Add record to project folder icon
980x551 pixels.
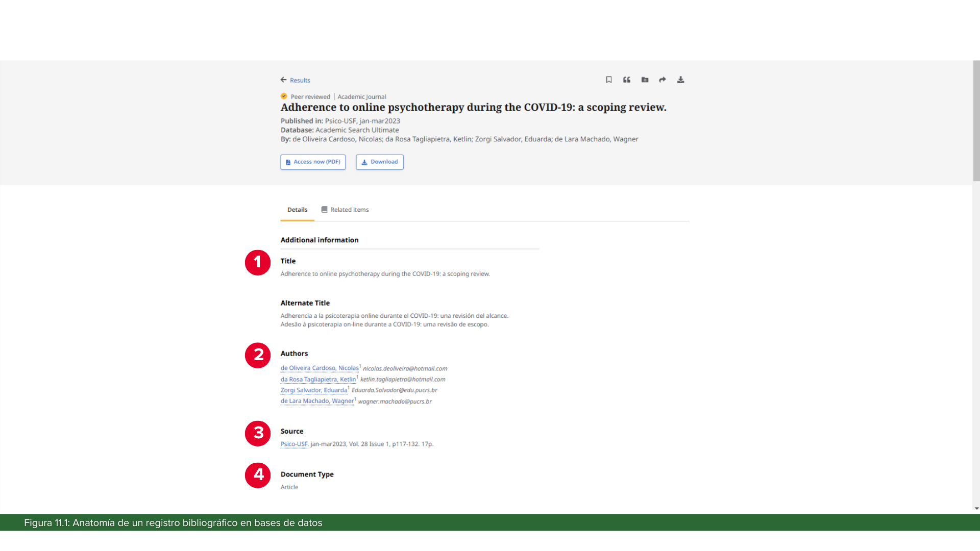(645, 80)
